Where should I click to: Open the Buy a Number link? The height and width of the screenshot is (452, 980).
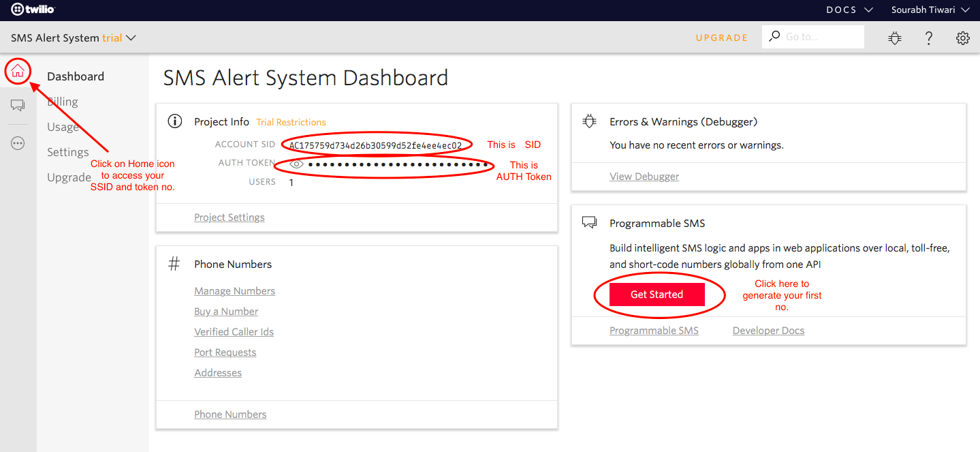(226, 312)
